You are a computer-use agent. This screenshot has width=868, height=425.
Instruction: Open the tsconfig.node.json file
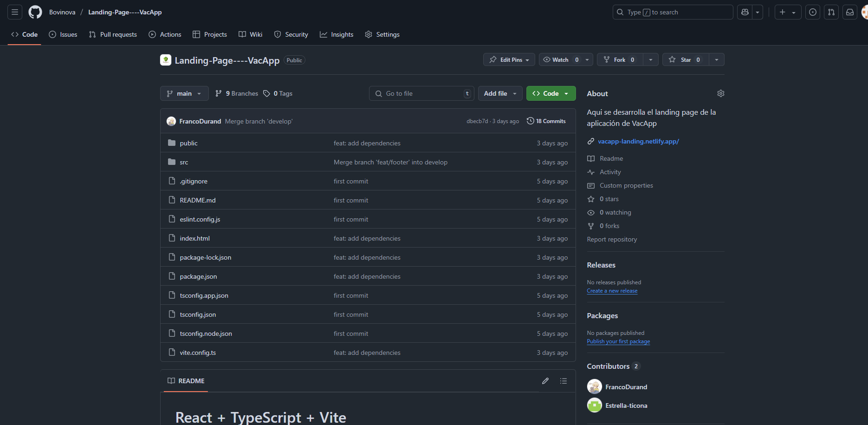(206, 333)
